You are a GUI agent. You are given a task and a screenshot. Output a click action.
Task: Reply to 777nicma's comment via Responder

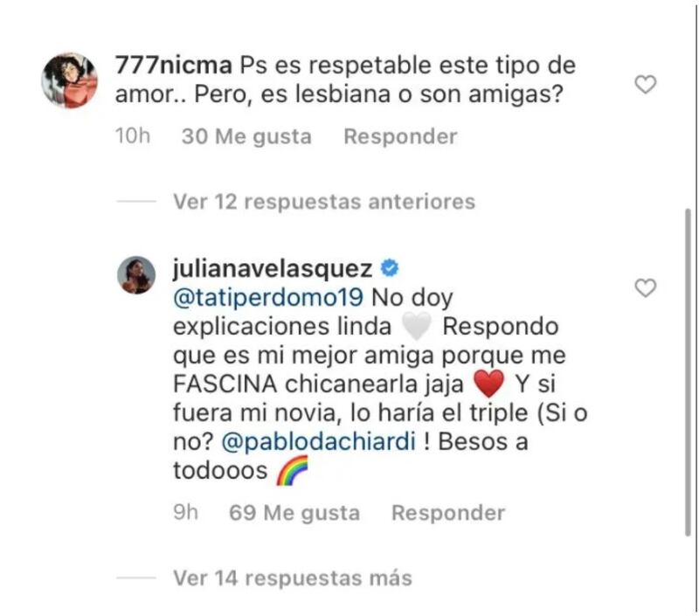400,136
